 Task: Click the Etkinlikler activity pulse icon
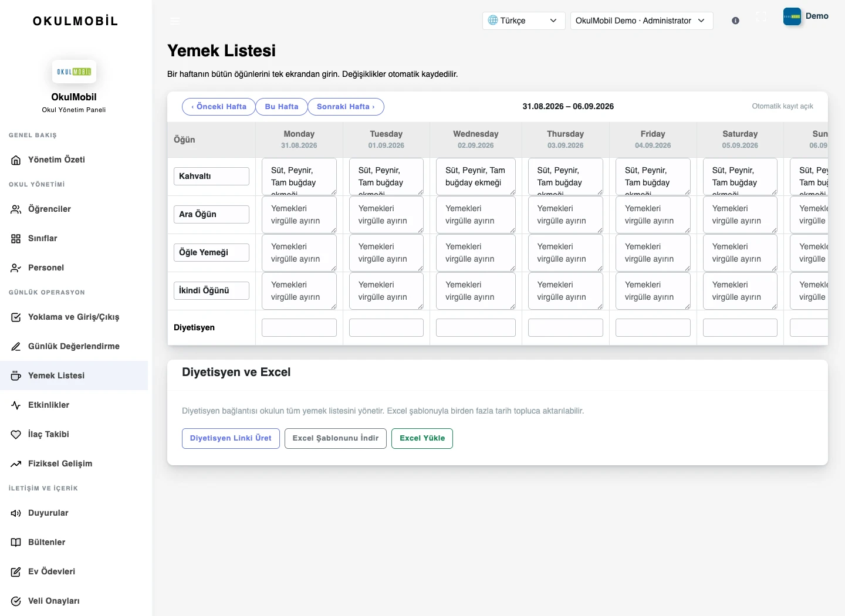tap(16, 405)
